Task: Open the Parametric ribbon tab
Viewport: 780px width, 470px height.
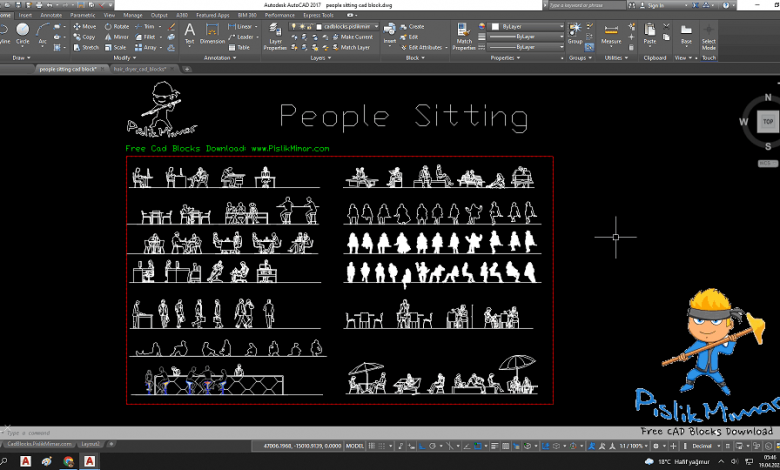Action: coord(83,15)
